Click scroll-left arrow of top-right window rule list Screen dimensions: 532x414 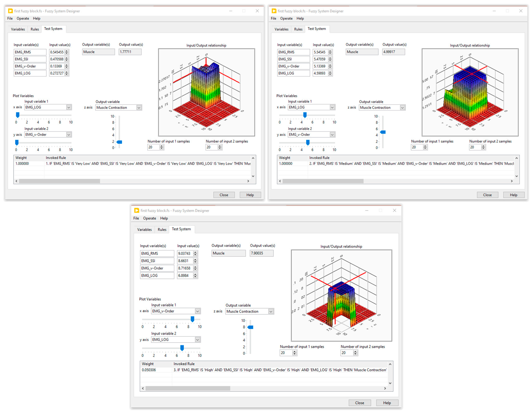tap(280, 181)
